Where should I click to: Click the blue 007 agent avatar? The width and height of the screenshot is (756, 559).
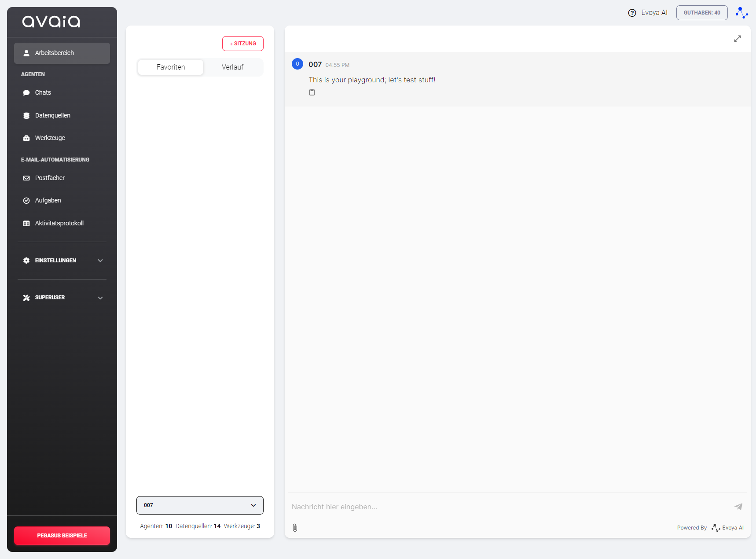(x=297, y=64)
